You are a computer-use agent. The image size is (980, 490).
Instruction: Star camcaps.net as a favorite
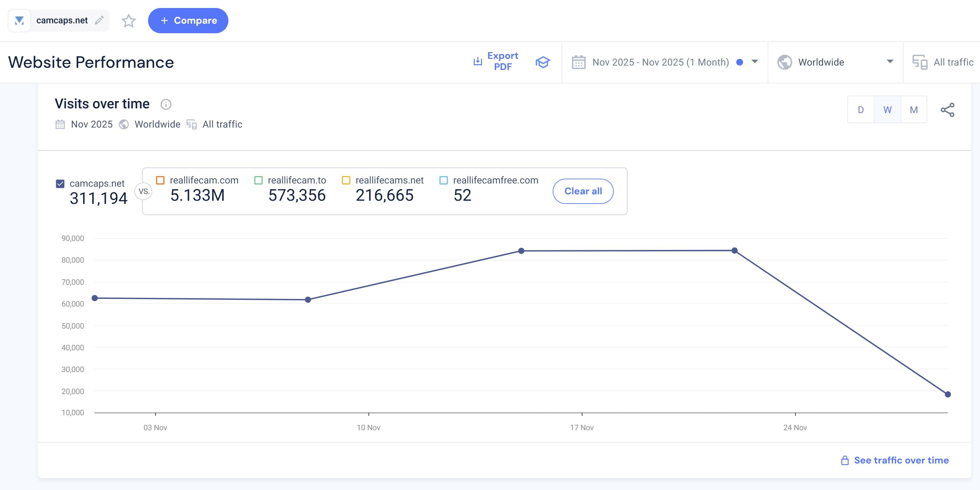coord(129,20)
